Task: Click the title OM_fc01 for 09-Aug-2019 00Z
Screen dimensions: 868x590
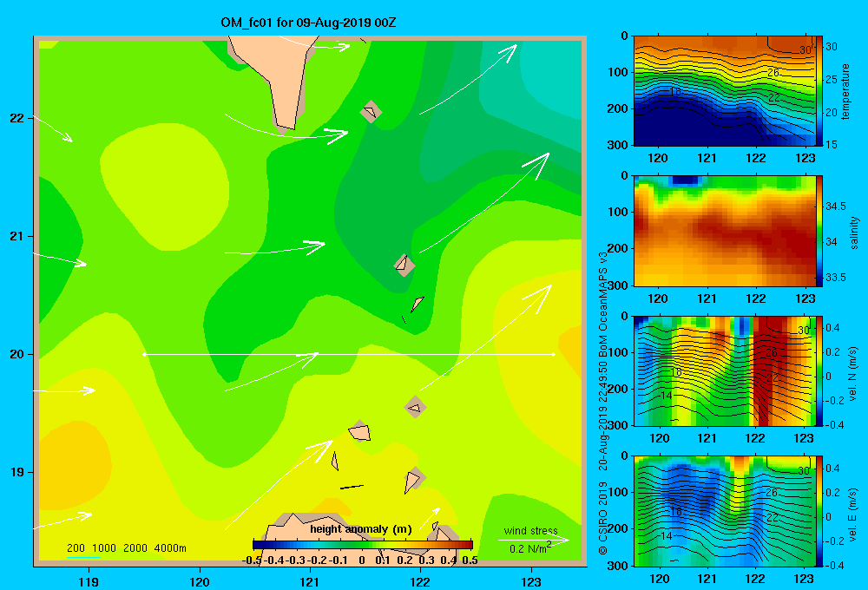Action: 308,23
